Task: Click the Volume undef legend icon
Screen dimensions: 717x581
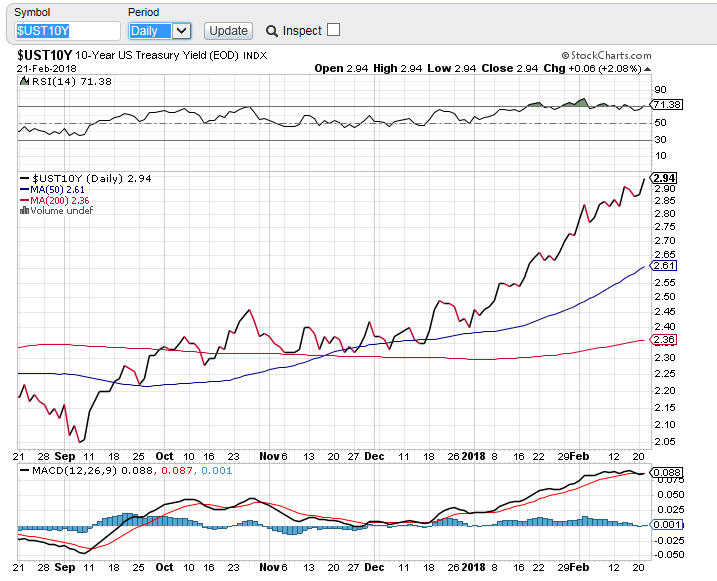Action: [24, 211]
